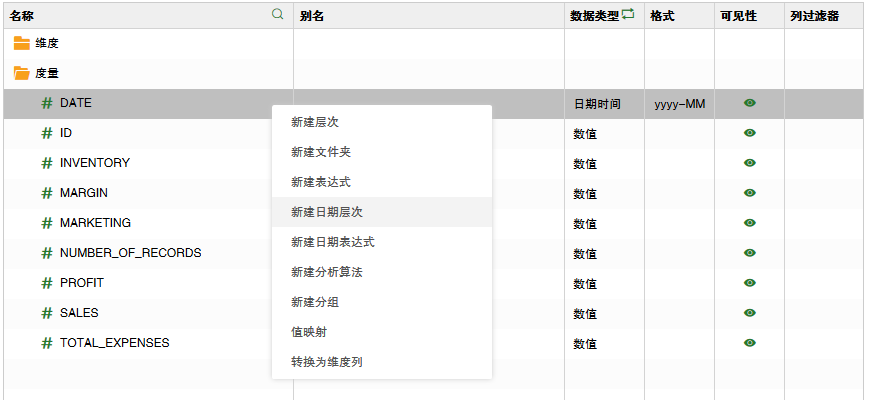The height and width of the screenshot is (400, 871).
Task: Click the search icon in the 名称 header
Action: coord(278,15)
